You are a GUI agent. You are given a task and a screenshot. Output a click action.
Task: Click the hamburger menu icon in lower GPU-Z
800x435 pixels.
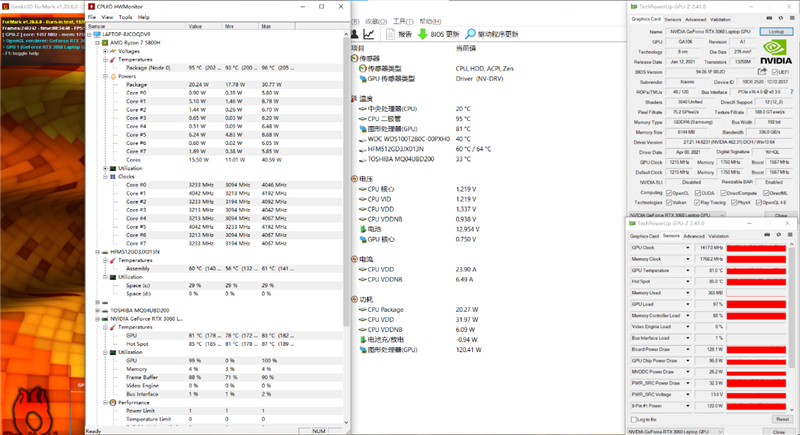(790, 235)
